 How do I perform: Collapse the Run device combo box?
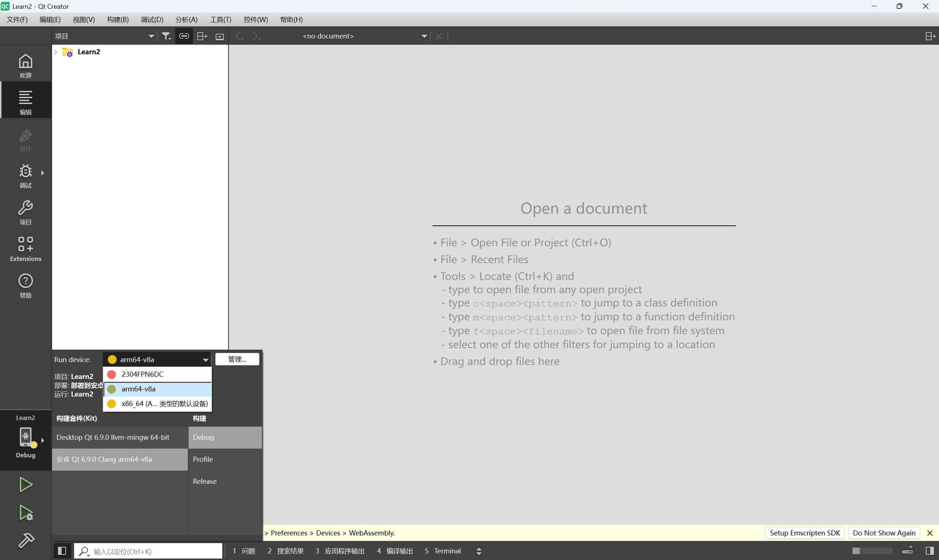tap(157, 360)
